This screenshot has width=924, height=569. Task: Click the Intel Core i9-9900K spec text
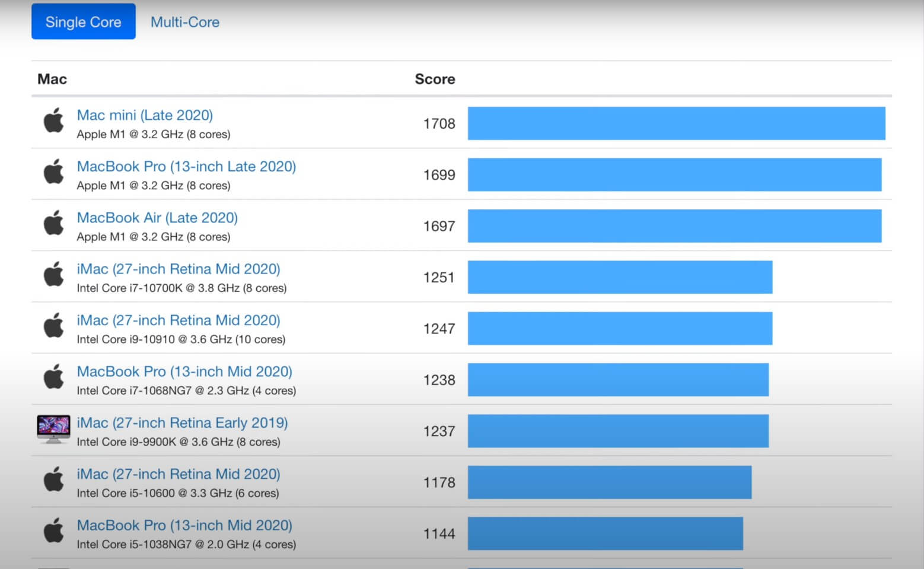click(x=179, y=442)
